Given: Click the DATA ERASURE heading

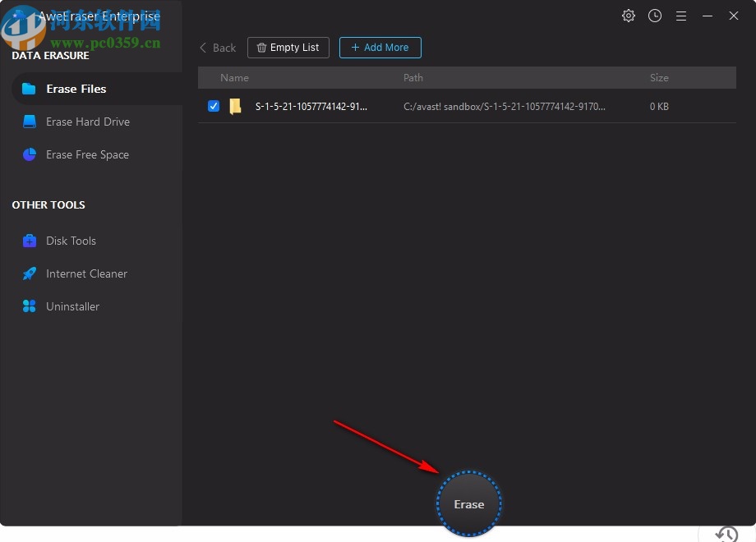Looking at the screenshot, I should click(50, 55).
